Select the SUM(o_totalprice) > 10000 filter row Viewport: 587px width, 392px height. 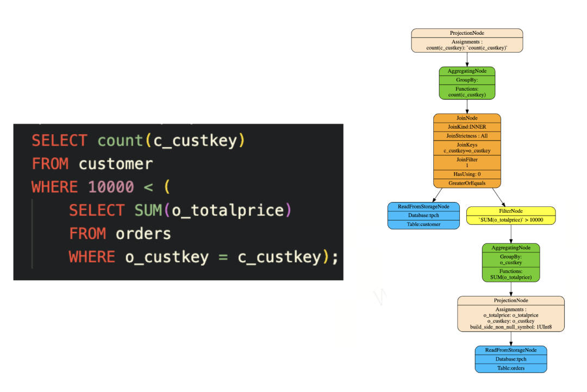(510, 220)
